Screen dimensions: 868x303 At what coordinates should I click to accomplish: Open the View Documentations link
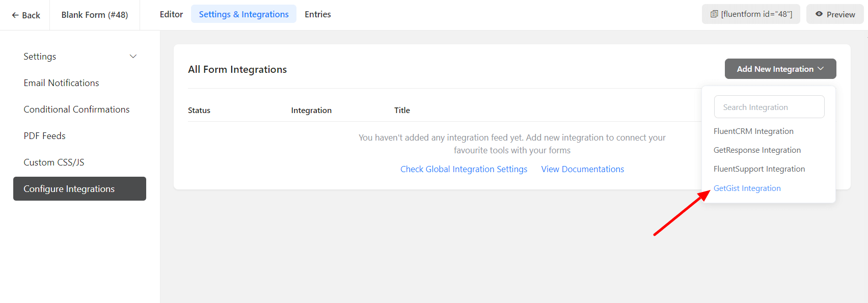coord(582,169)
